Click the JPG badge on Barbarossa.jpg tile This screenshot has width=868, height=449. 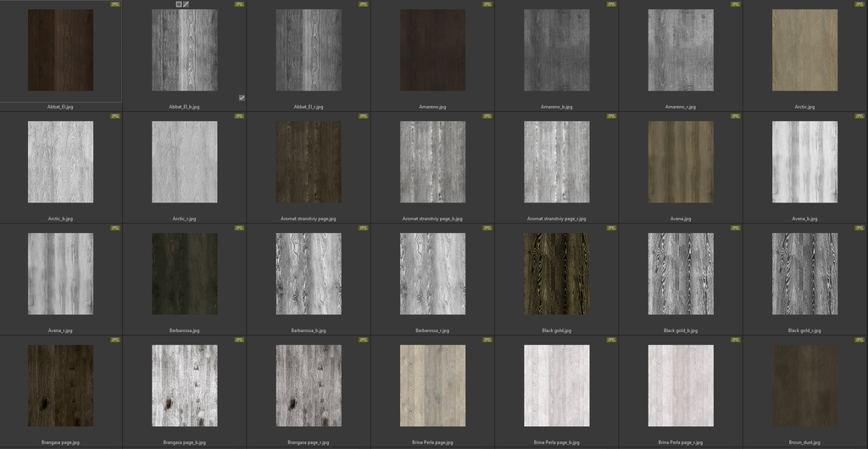[x=240, y=228]
